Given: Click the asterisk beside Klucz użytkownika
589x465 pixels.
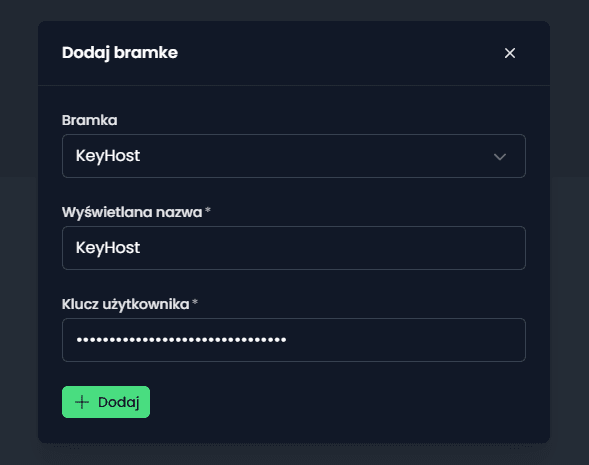Looking at the screenshot, I should 195,302.
